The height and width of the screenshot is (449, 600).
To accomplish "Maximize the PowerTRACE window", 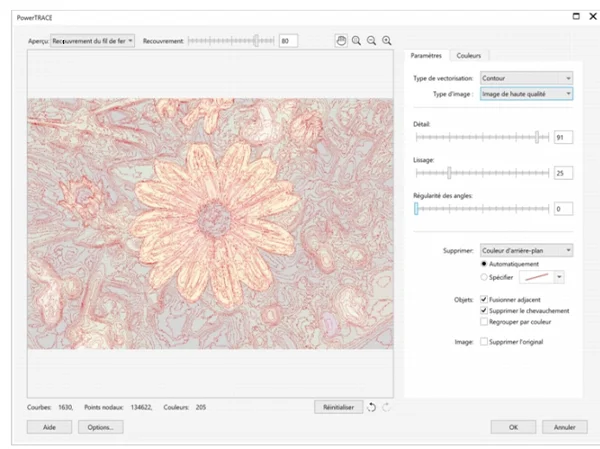I will (576, 16).
